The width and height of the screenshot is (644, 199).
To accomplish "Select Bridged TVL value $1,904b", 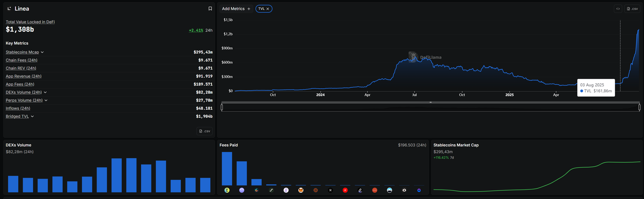I will [204, 116].
